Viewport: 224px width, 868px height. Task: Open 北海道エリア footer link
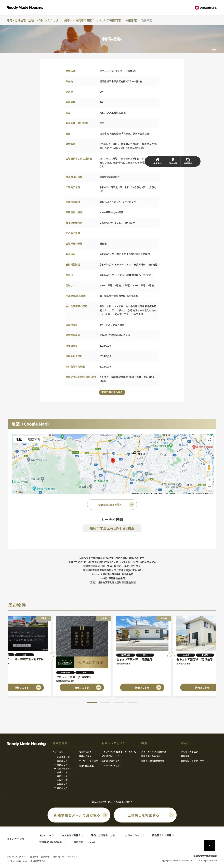tap(63, 757)
